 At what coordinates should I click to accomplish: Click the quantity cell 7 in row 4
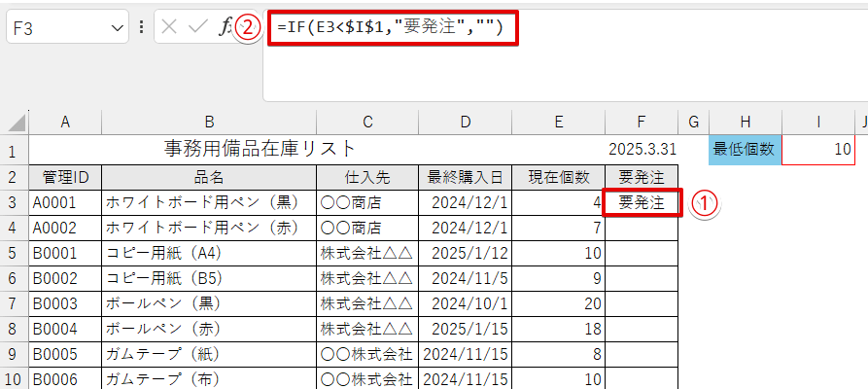pyautogui.click(x=559, y=228)
